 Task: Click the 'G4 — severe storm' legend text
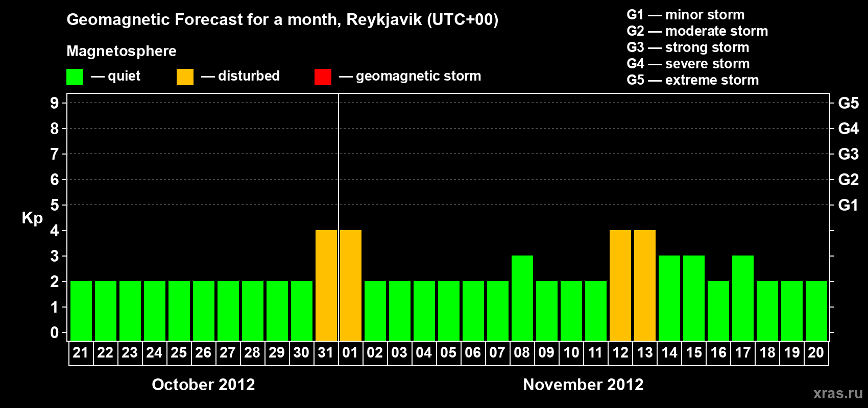pos(688,64)
